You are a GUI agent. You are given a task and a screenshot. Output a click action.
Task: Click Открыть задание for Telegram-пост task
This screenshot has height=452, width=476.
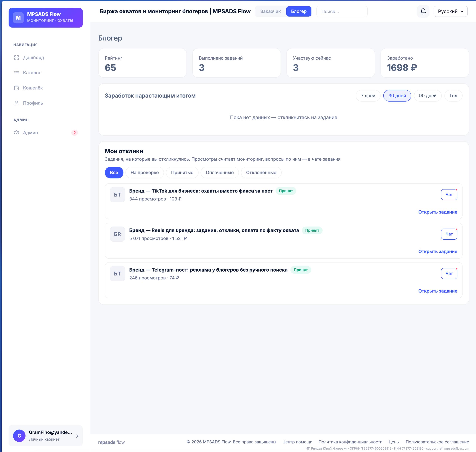tap(438, 291)
